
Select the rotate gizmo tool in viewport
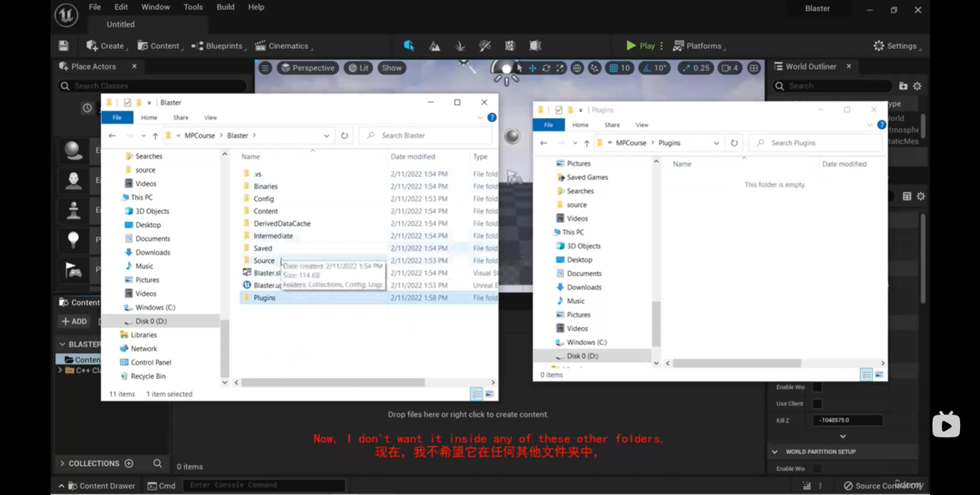(x=546, y=68)
